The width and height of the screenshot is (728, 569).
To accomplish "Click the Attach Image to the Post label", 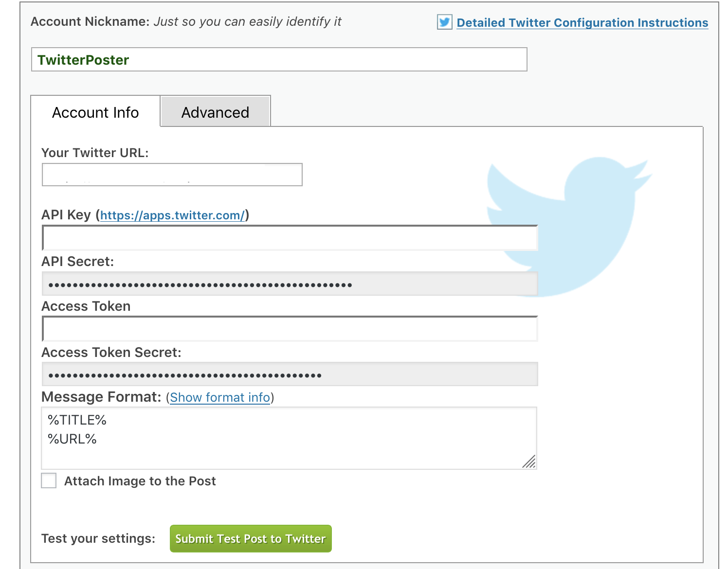I will click(x=140, y=481).
